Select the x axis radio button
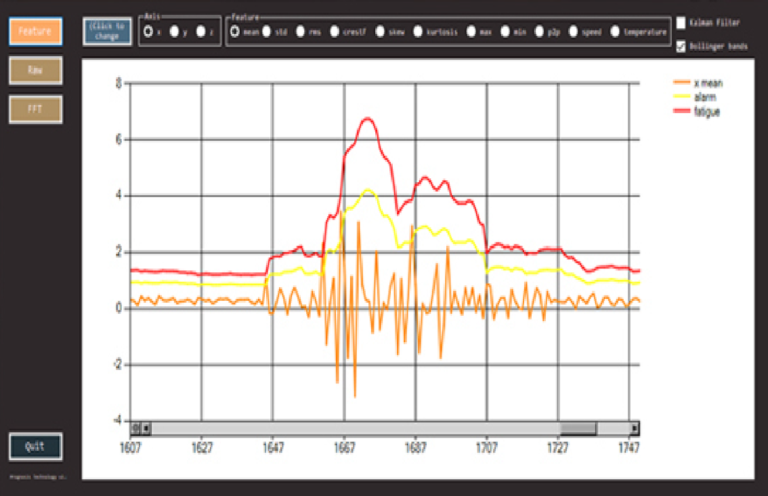The height and width of the screenshot is (496, 768). [149, 32]
